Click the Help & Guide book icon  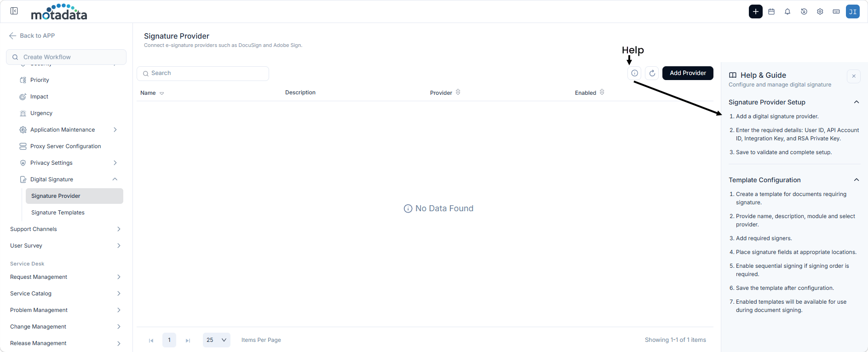click(733, 75)
